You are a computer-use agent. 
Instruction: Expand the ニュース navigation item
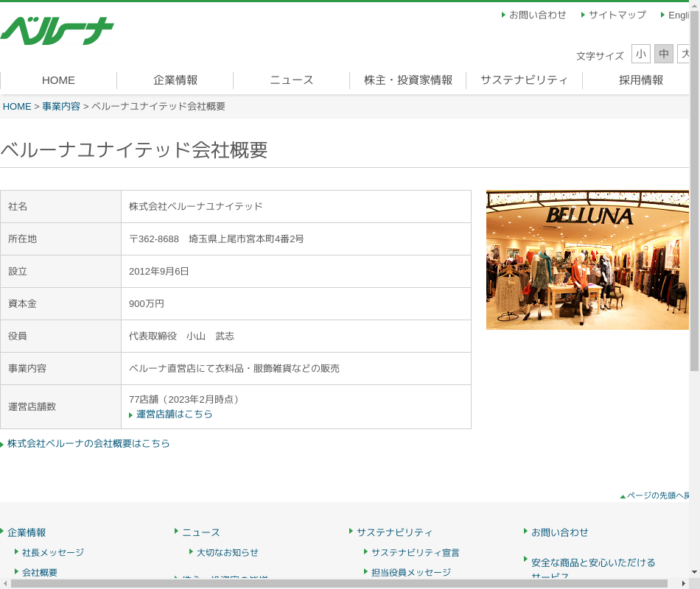click(292, 80)
